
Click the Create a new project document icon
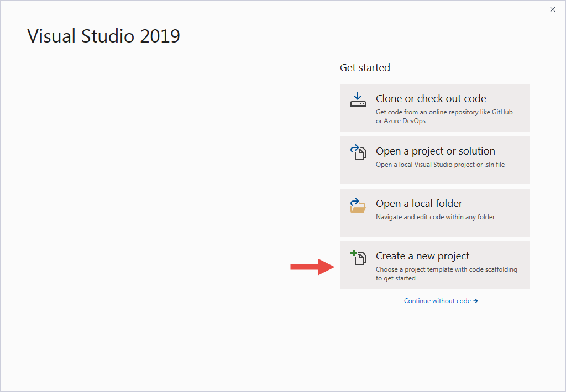click(x=360, y=259)
